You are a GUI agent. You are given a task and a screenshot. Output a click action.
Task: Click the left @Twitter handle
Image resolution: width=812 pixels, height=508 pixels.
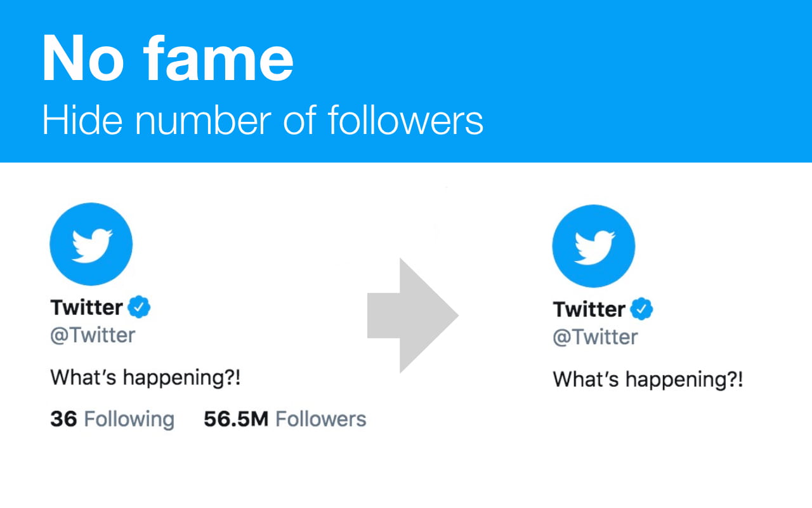pos(93,335)
